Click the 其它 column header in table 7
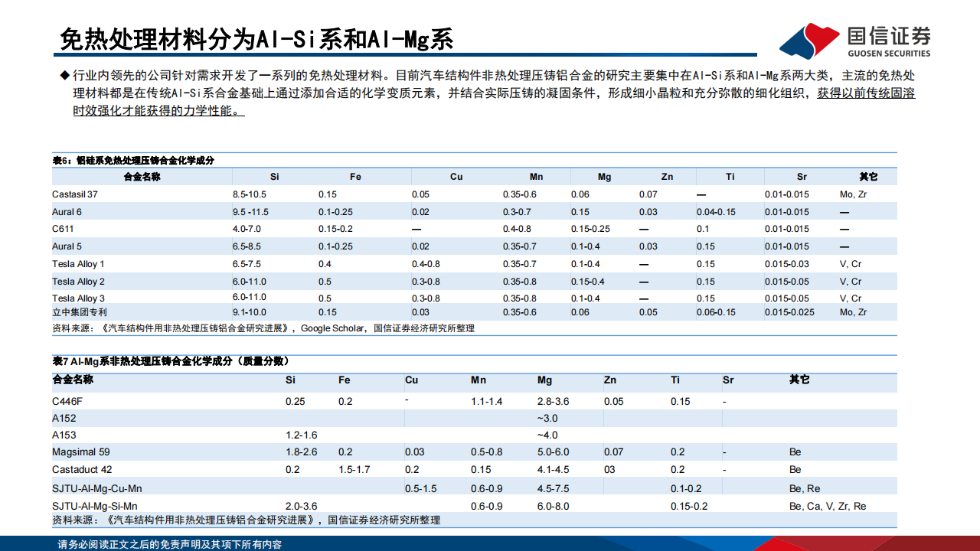The height and width of the screenshot is (551, 980). [x=799, y=380]
